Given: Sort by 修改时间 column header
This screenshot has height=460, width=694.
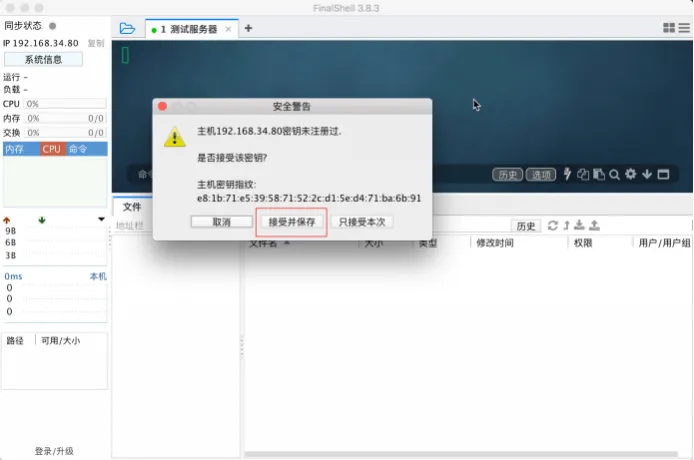Looking at the screenshot, I should [x=519, y=243].
